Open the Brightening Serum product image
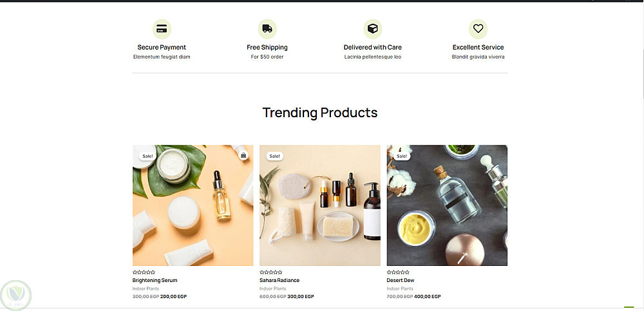 pos(193,205)
